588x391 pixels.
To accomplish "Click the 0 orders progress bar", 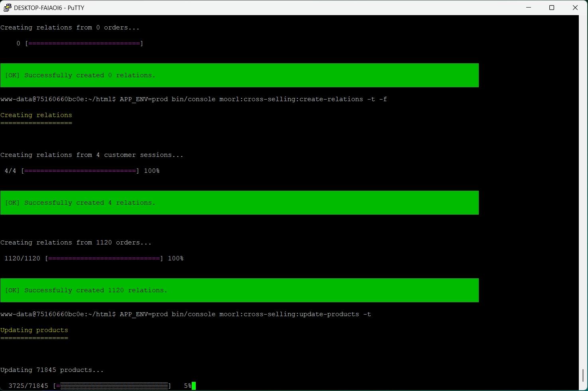I will pos(84,43).
